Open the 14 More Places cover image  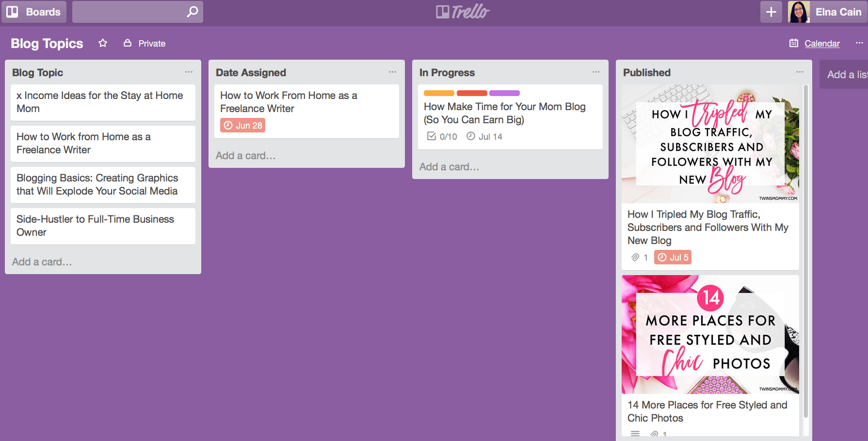(x=710, y=334)
